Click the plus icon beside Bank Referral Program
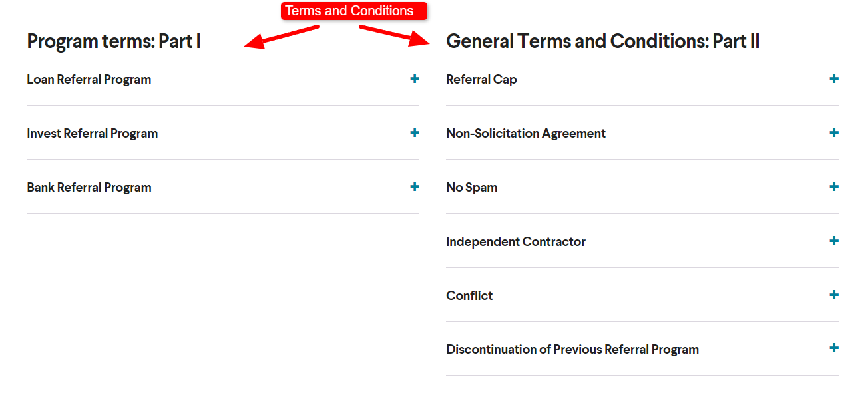This screenshot has width=868, height=393. tap(415, 187)
